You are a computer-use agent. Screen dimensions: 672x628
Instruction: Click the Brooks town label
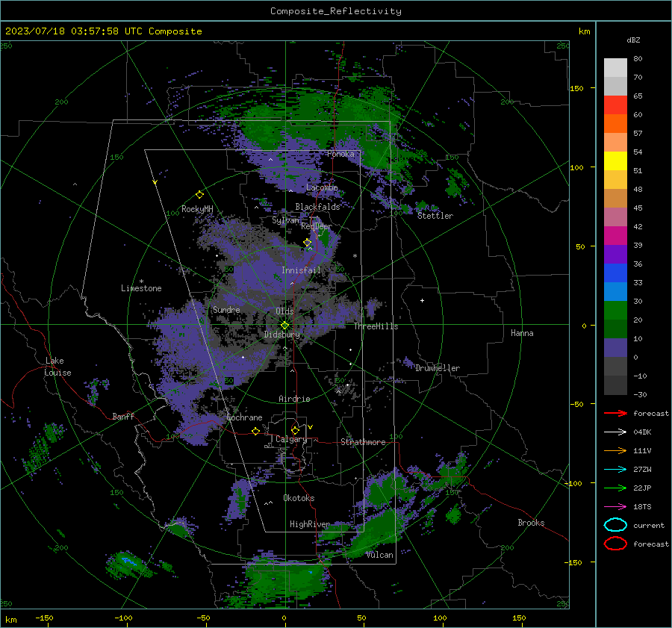coord(531,523)
